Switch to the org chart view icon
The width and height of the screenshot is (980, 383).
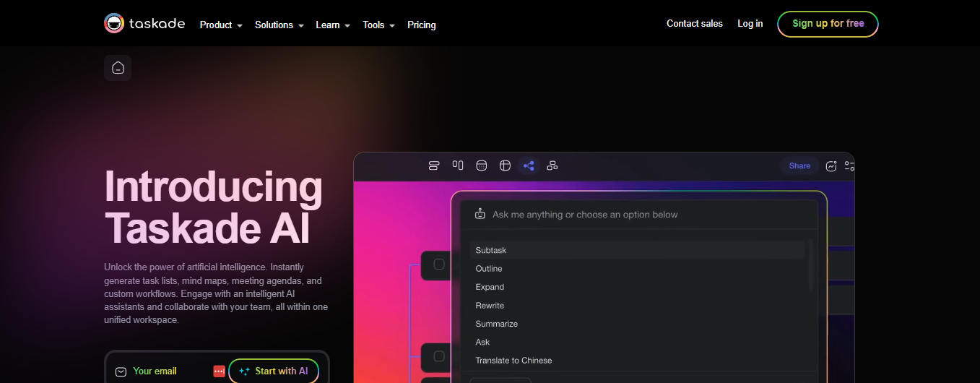(x=552, y=165)
